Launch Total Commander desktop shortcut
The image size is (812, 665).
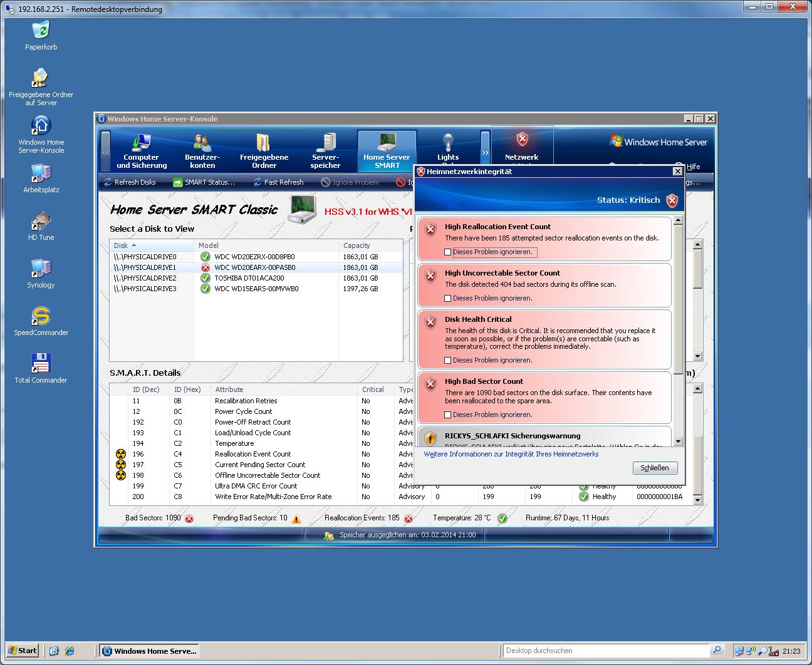(41, 369)
